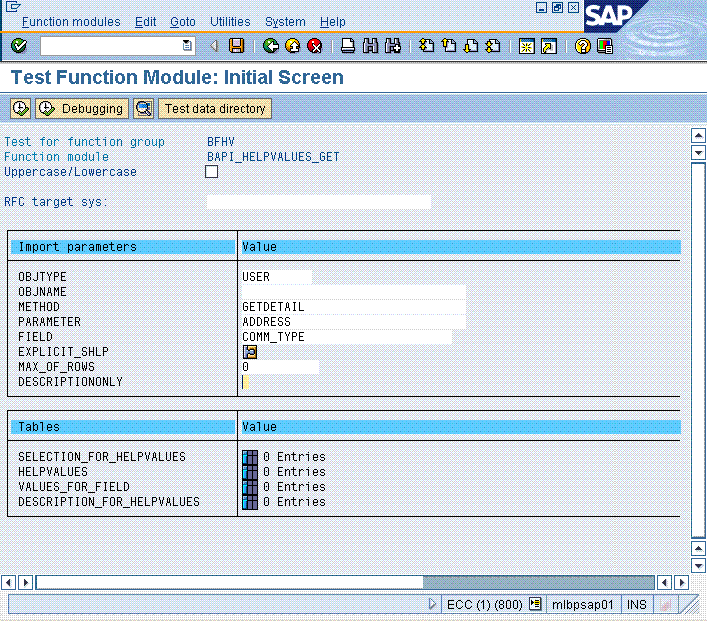Click the green Enter checkmark icon
This screenshot has height=622, width=707.
19,46
